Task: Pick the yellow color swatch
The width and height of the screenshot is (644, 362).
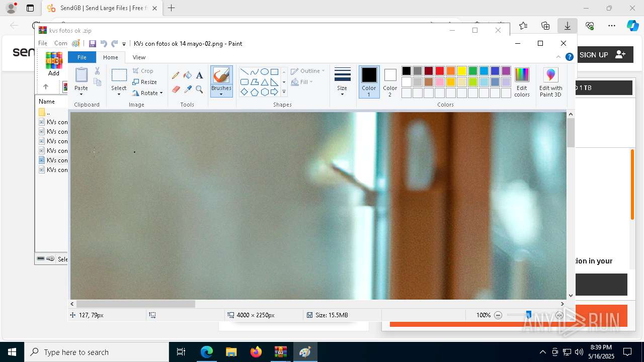Action: tap(462, 71)
